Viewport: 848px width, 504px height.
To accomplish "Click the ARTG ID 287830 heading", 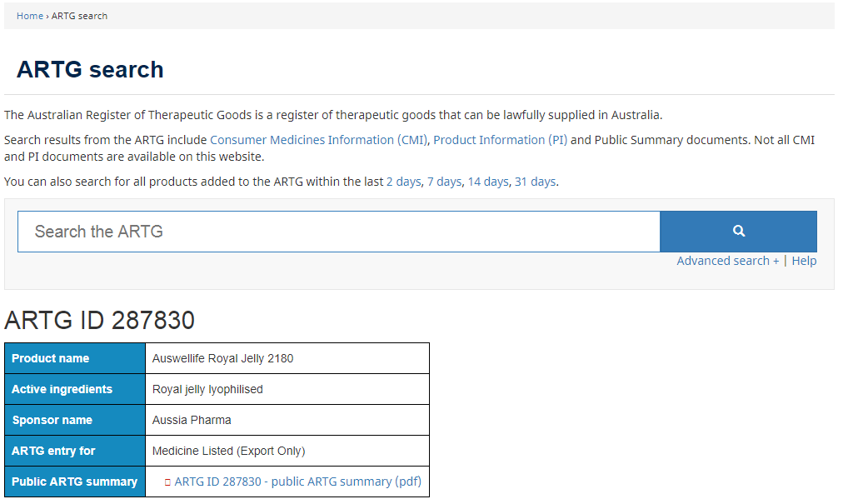I will [99, 320].
